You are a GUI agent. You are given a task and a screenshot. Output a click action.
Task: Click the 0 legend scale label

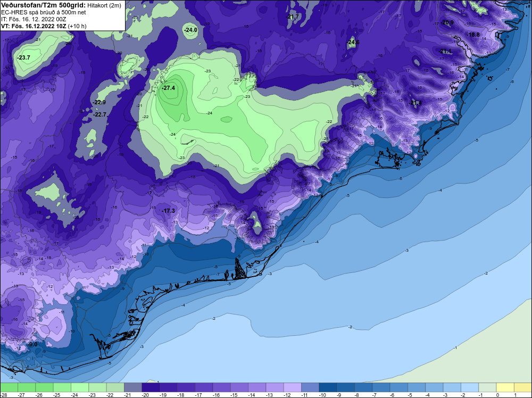click(497, 395)
